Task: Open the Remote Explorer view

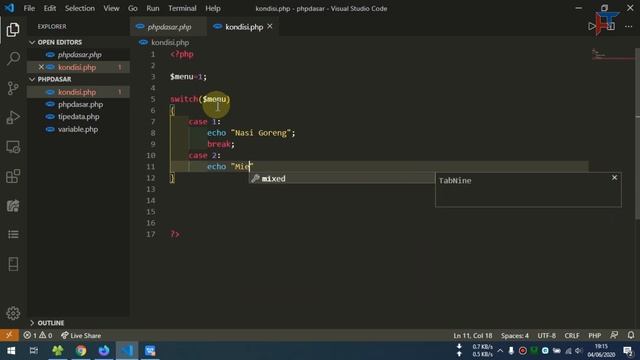Action: 13,147
